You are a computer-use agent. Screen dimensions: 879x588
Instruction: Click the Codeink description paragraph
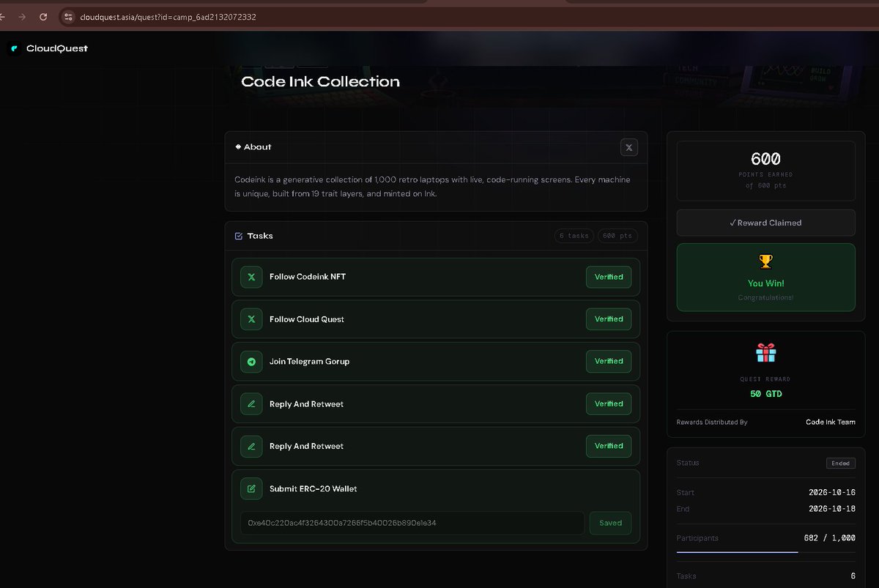point(432,187)
